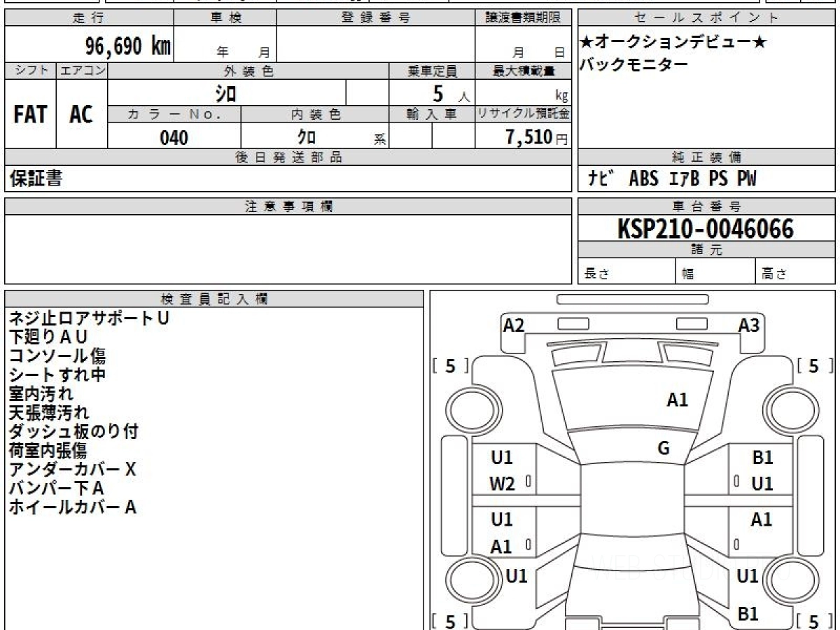The image size is (840, 630).
Task: Click the 後日発送部品 header
Action: [288, 157]
